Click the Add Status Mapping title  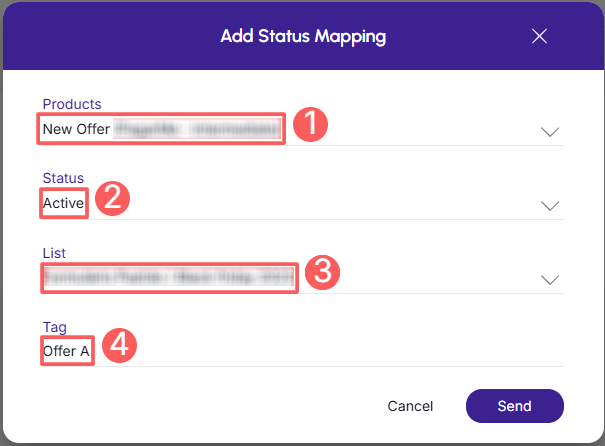303,36
